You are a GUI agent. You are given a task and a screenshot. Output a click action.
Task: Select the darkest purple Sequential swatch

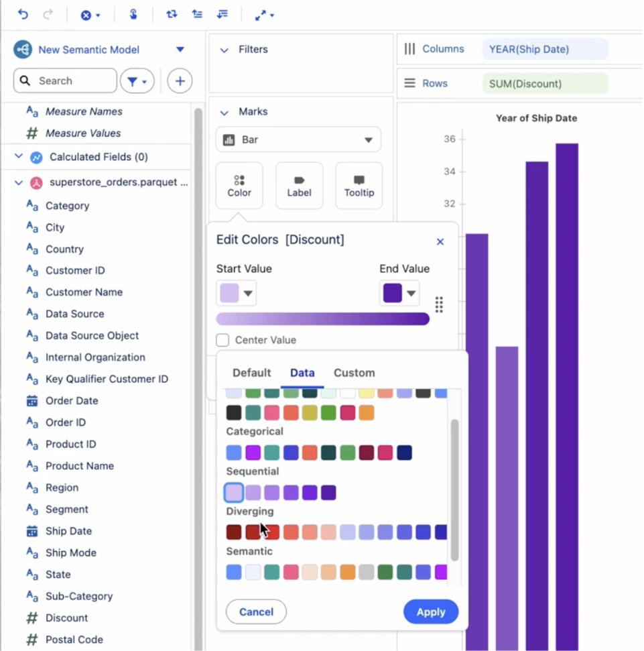point(328,493)
